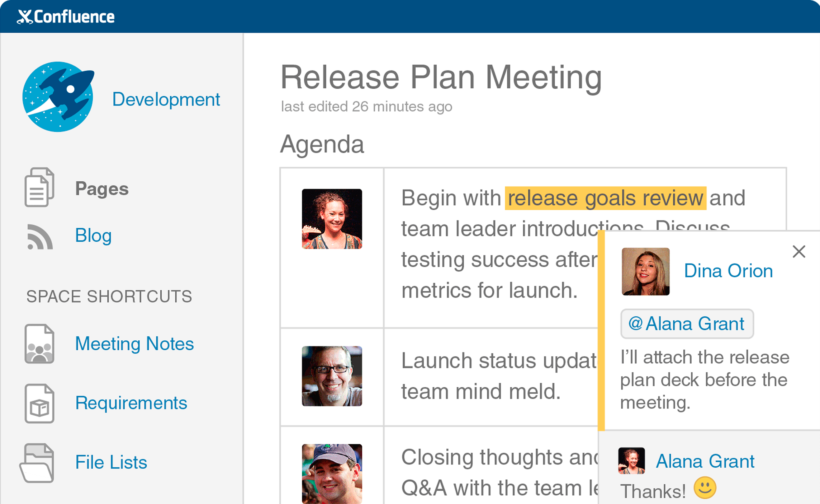The height and width of the screenshot is (504, 820).
Task: Open the Development space name link
Action: point(166,99)
